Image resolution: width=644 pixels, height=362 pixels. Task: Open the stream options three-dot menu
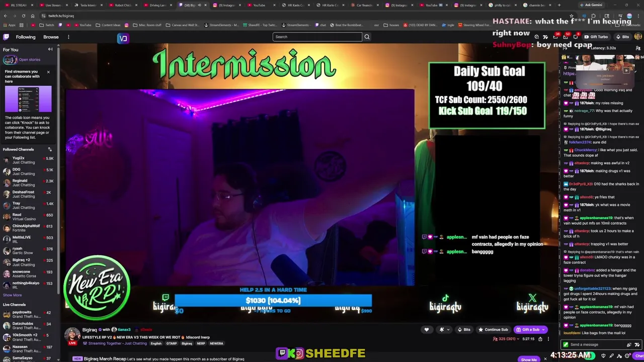[548, 339]
